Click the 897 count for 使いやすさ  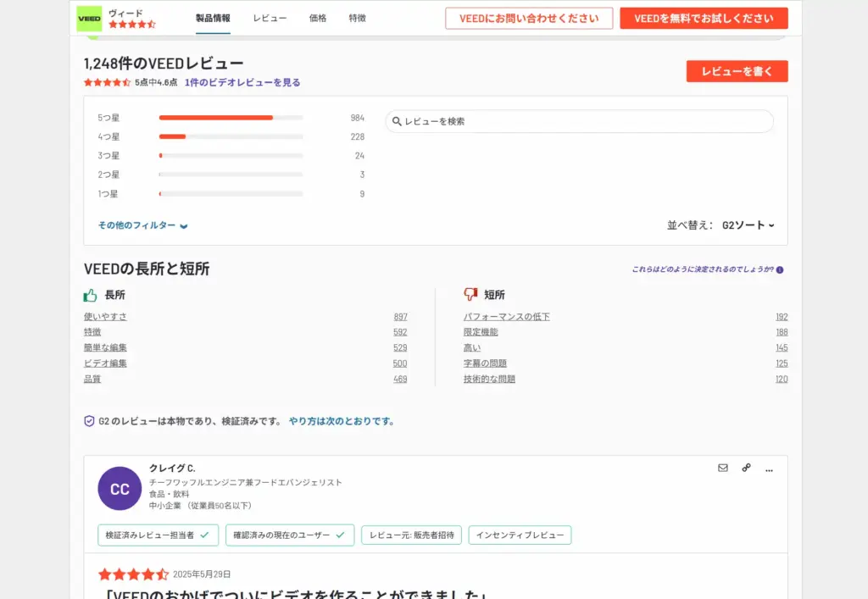(x=401, y=317)
